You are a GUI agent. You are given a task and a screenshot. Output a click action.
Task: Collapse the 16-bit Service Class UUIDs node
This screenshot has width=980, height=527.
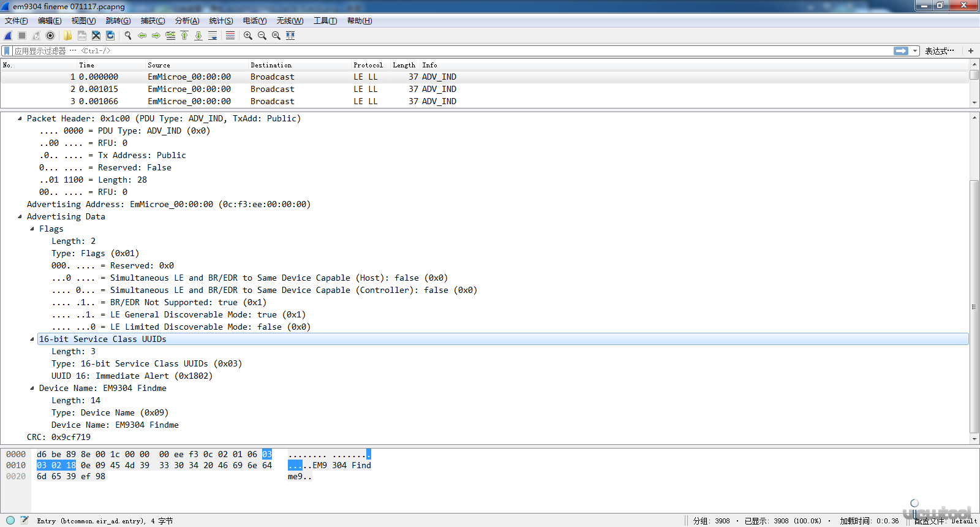coord(32,339)
